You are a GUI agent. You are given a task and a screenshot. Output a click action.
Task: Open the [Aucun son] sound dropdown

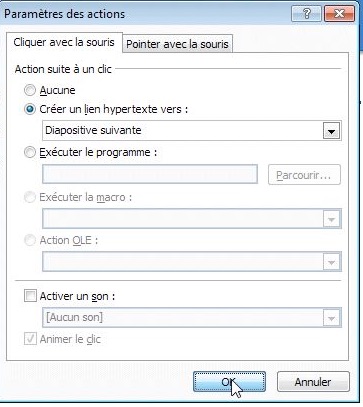click(x=331, y=318)
